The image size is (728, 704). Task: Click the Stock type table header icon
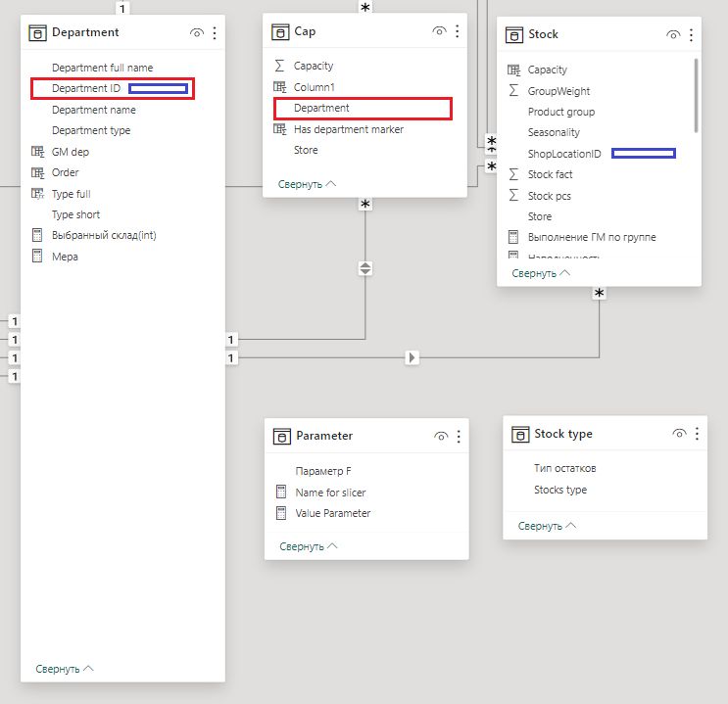tap(520, 435)
